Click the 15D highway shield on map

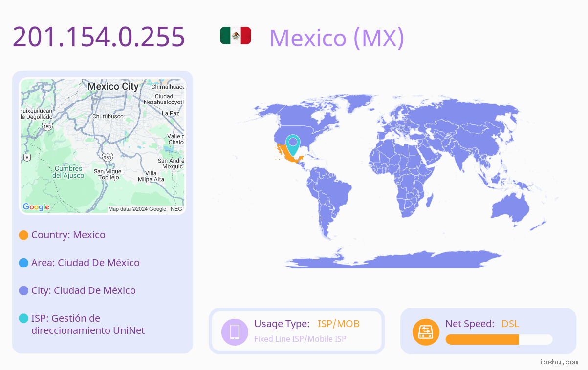click(x=47, y=126)
